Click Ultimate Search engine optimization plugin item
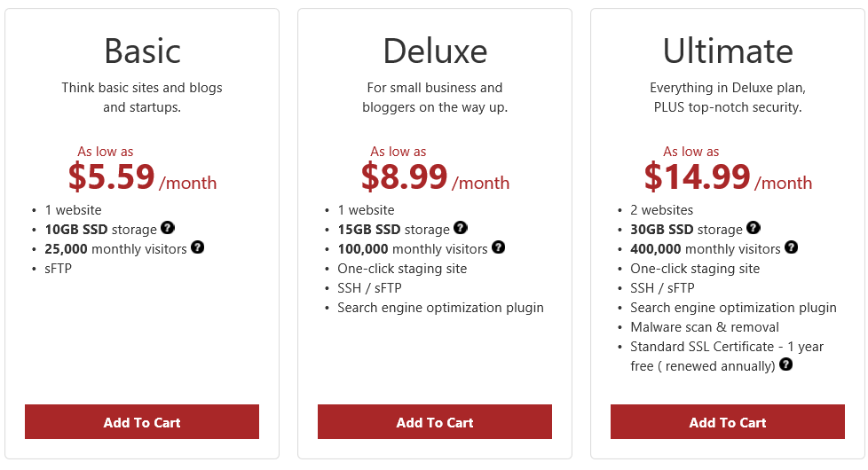This screenshot has height=470, width=868. point(733,308)
